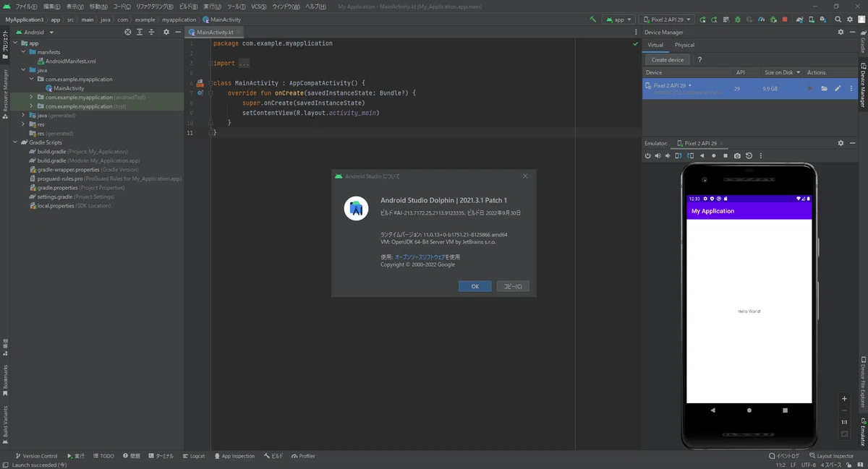Click emulator volume down icon
This screenshot has width=868, height=469.
(668, 155)
